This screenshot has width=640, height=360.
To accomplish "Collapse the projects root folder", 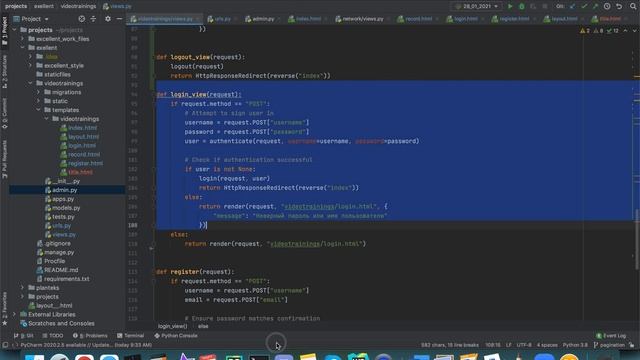I will coord(15,30).
